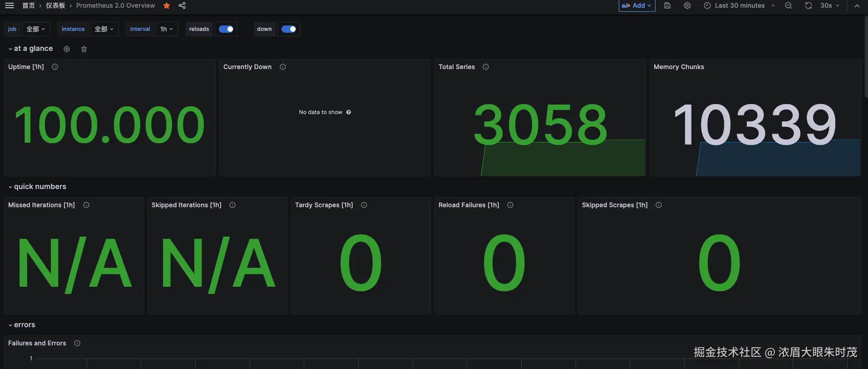Click the Total Series panel title
The width and height of the screenshot is (868, 369).
(457, 67)
